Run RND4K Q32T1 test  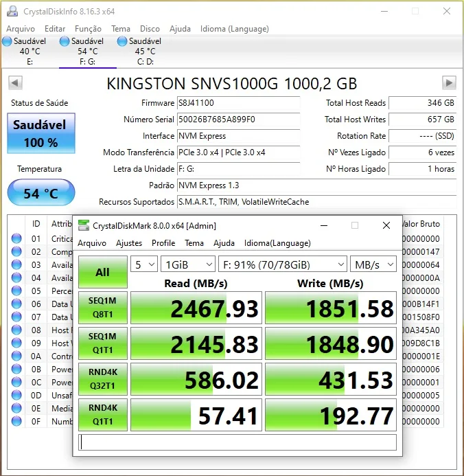click(103, 379)
